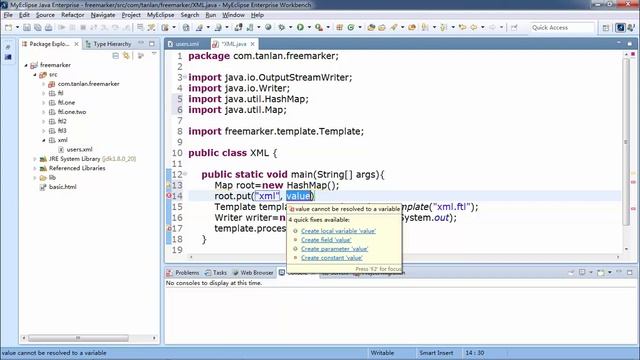640x360 pixels.
Task: Click the 14 : 30 cursor position status
Action: point(475,353)
